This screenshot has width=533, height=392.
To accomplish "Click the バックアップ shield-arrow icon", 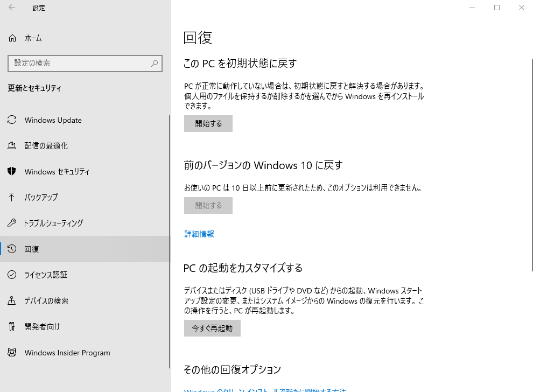I will (x=12, y=197).
